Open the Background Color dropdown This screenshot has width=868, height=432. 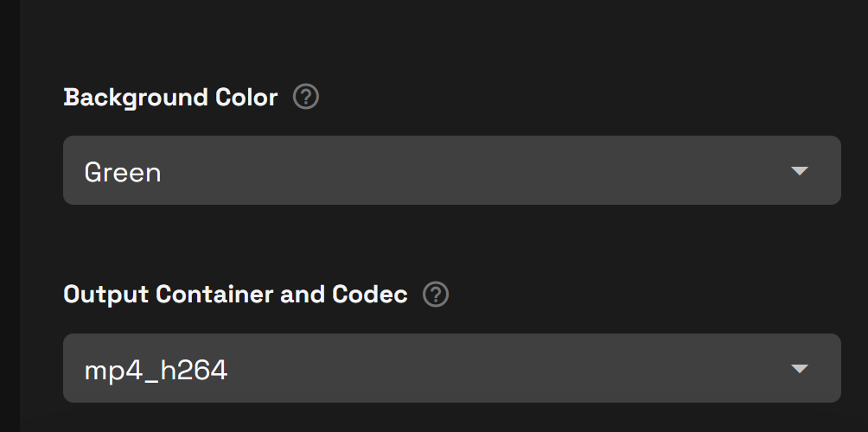(x=451, y=170)
